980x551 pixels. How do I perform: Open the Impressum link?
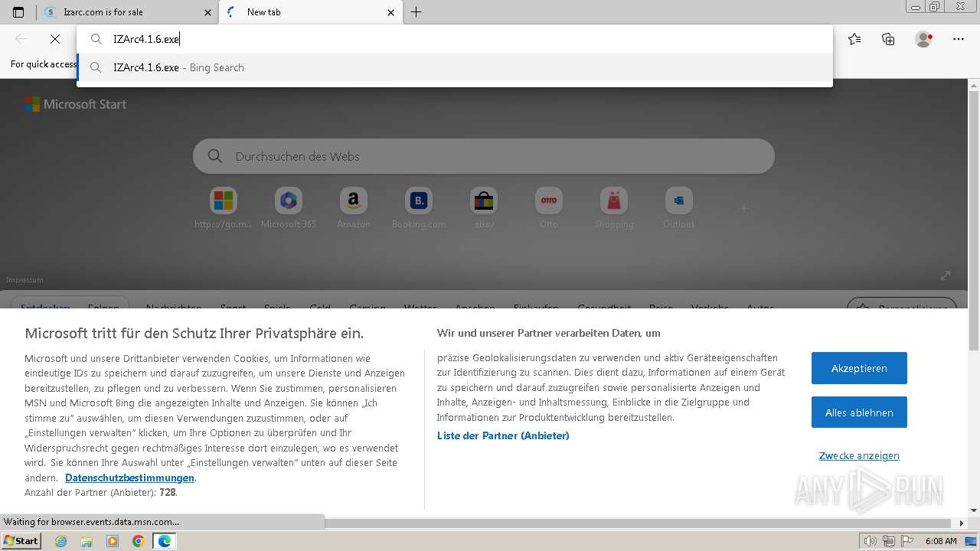24,280
